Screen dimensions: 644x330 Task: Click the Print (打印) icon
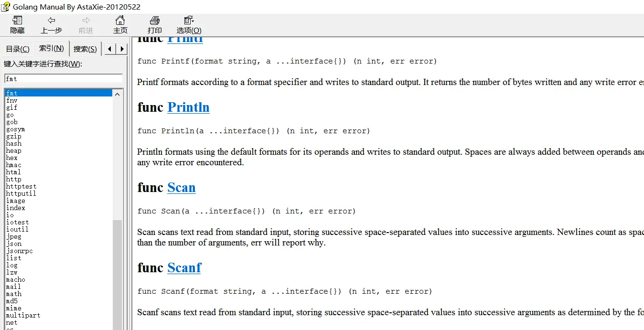[155, 21]
